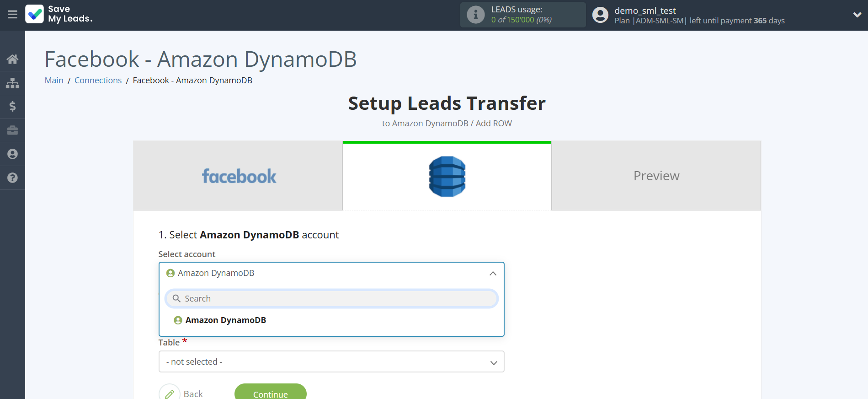Select the Amazon DynamoDB step tab
Screen dimensions: 868x399
(x=447, y=176)
